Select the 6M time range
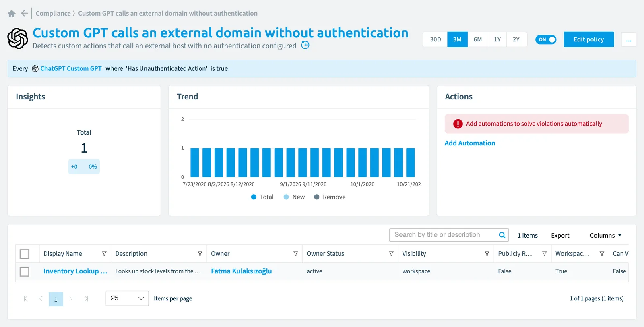Viewport: 644px width, 327px height. 478,39
